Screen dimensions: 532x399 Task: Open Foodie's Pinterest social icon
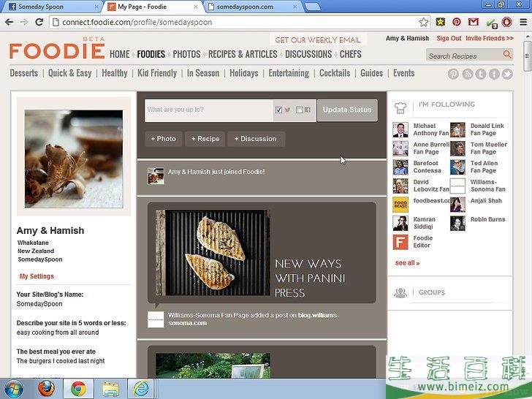pyautogui.click(x=453, y=74)
